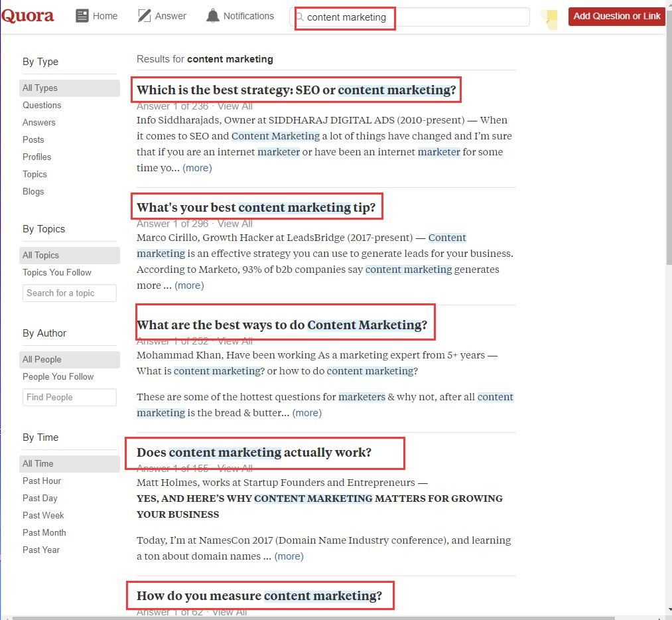Screen dimensions: 672x620
Task: Filter results by Posts
Action: (x=33, y=139)
